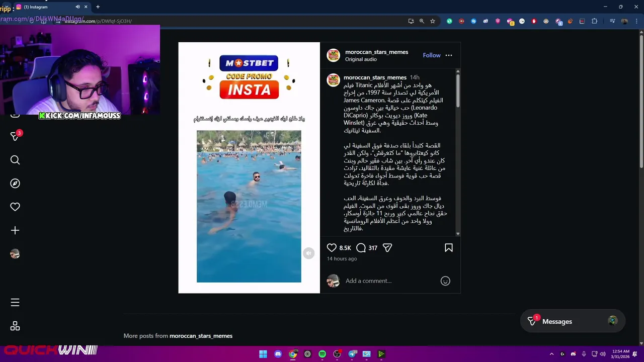Open Telegram from the taskbar

click(352, 354)
